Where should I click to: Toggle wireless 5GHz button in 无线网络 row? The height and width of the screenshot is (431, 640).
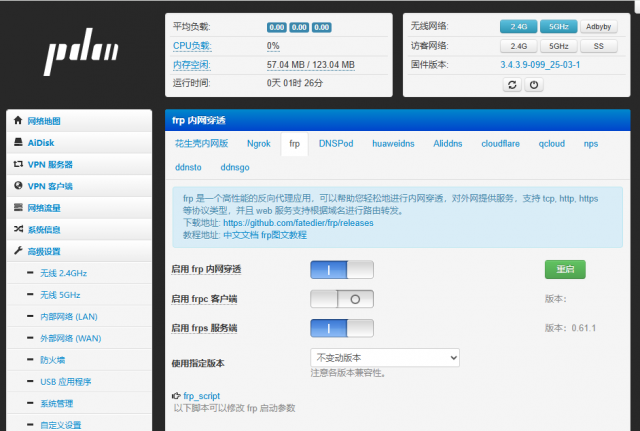pos(558,27)
